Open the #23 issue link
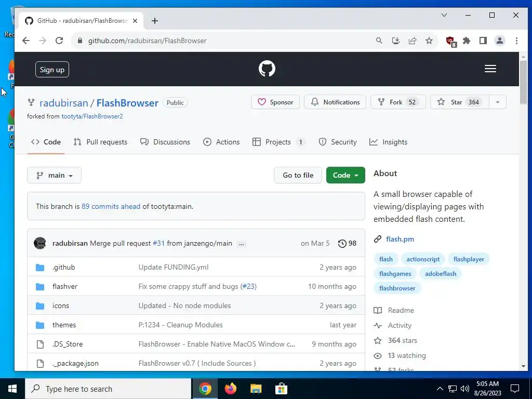This screenshot has height=399, width=532. click(248, 287)
